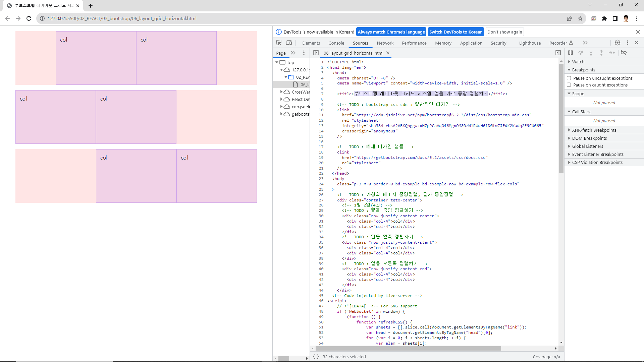Click Don't show again button

coord(504,32)
